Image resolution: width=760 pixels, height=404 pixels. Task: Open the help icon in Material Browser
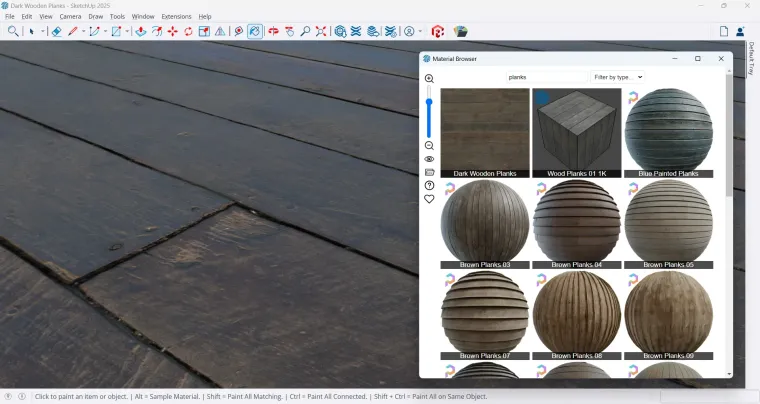pyautogui.click(x=429, y=185)
